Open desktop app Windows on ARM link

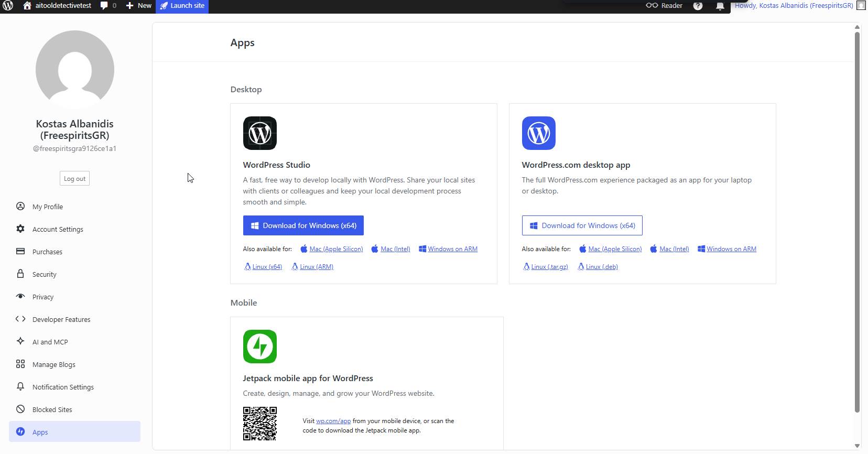[x=731, y=249]
